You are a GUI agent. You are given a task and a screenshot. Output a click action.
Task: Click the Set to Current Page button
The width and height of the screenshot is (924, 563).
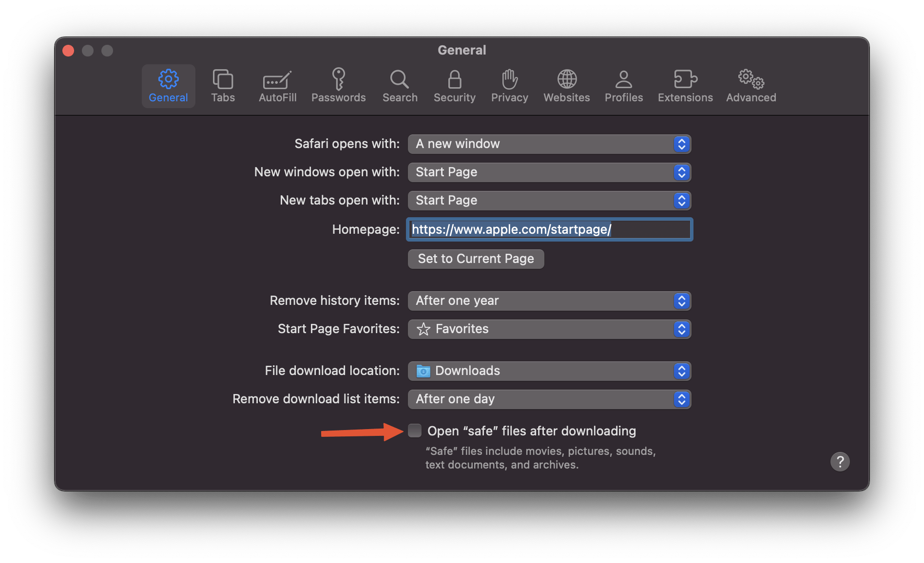click(476, 259)
